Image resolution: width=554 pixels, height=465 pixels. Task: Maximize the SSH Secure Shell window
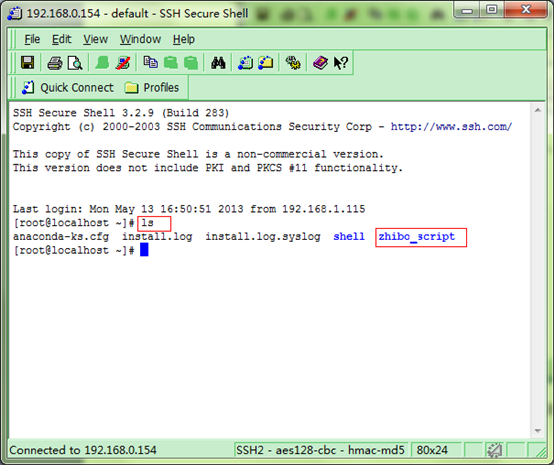(x=491, y=10)
